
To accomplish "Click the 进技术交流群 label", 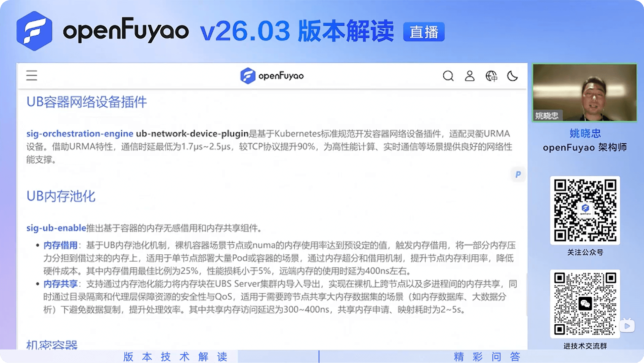I will tap(585, 346).
